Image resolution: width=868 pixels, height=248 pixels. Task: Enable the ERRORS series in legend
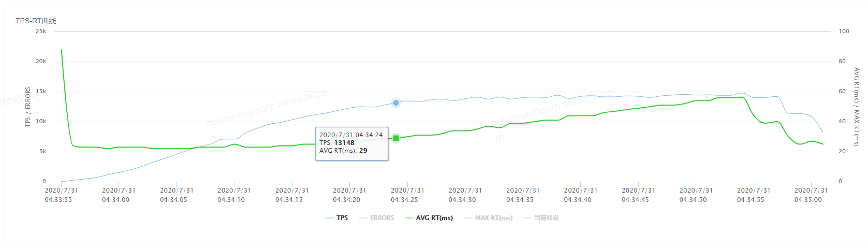pyautogui.click(x=382, y=218)
